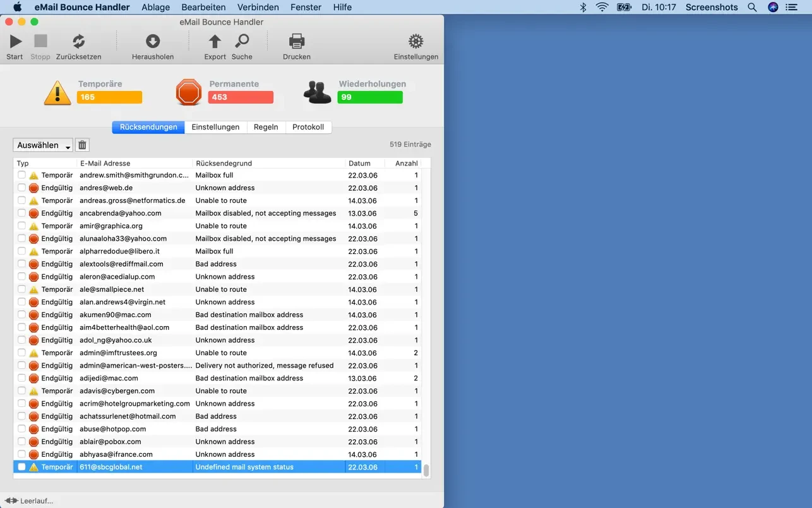Click the Wi-Fi icon in menu bar
812x508 pixels.
(602, 7)
